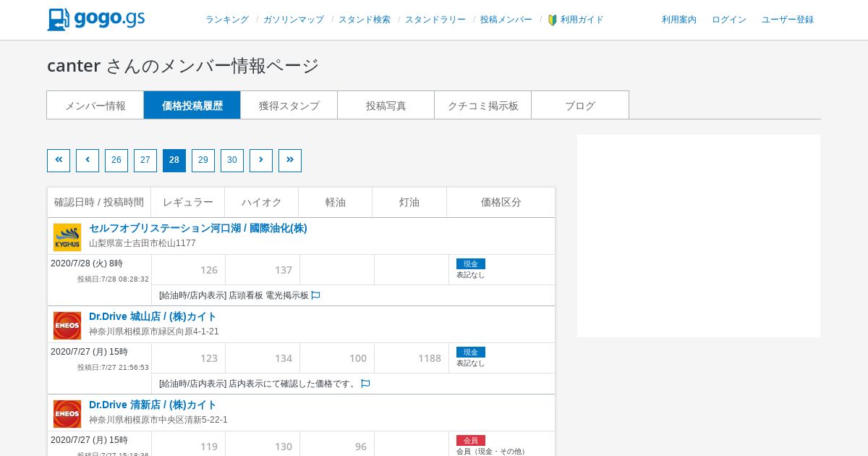Click the gogo.gs logo
This screenshot has width=868, height=456.
(96, 20)
